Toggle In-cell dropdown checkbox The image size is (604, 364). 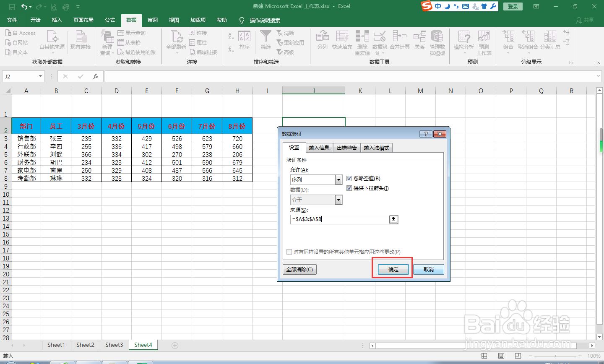click(349, 188)
